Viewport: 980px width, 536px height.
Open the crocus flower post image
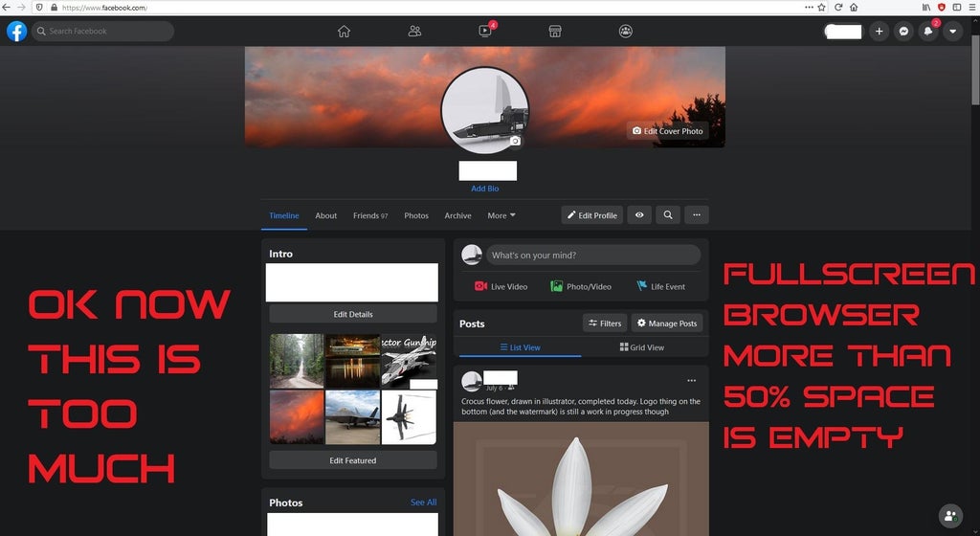pyautogui.click(x=581, y=479)
